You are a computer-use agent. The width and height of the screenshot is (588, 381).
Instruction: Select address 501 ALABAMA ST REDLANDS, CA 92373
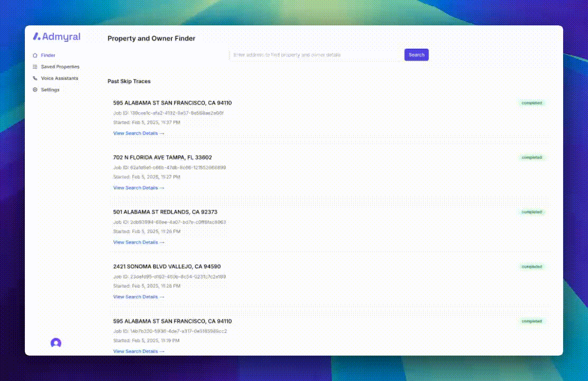pos(165,212)
